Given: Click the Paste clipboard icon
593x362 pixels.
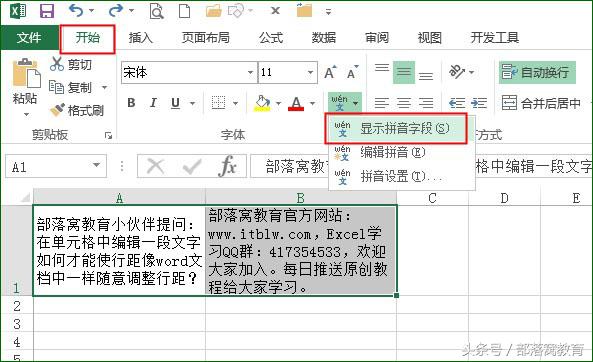Looking at the screenshot, I should pyautogui.click(x=26, y=73).
